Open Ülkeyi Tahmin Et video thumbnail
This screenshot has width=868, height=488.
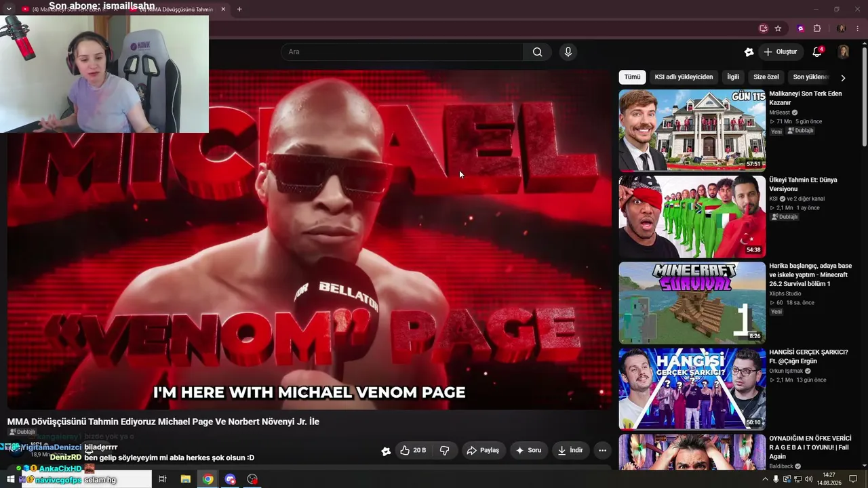(x=692, y=217)
